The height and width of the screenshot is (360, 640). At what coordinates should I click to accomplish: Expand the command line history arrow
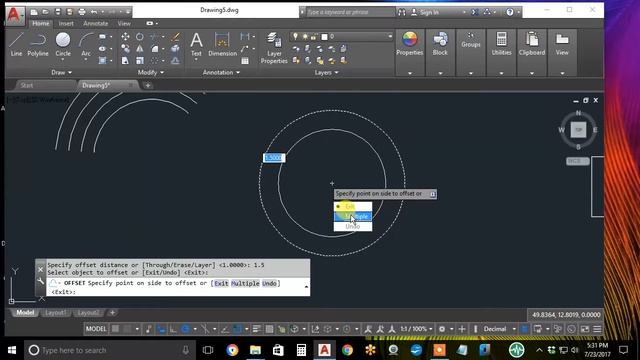(306, 287)
